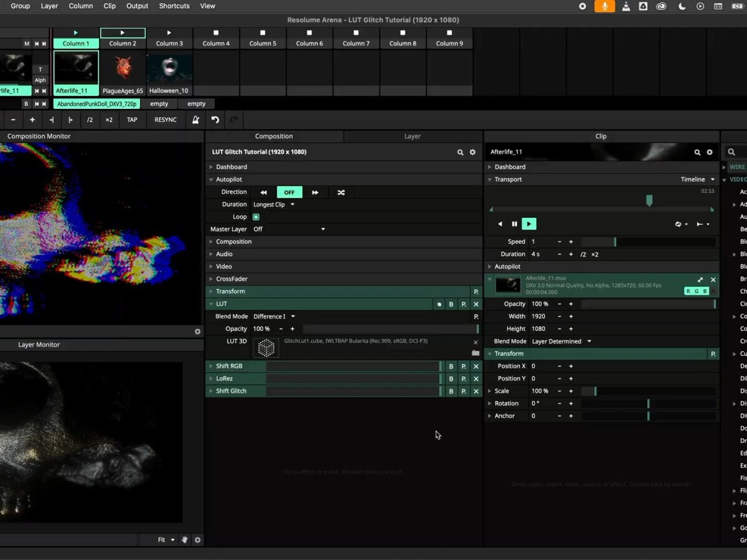This screenshot has width=747, height=560.
Task: Click the RESYNC button
Action: click(x=166, y=120)
